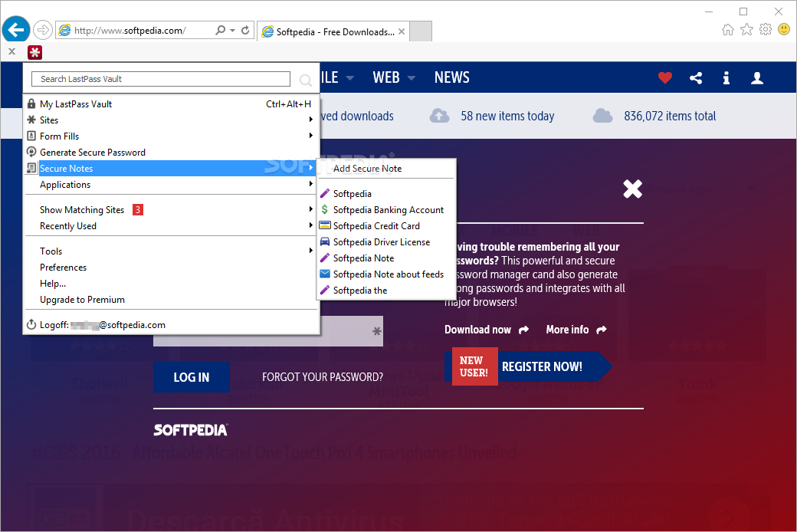
Task: Click the cloud icon beside 836,072 items total
Action: tap(603, 116)
